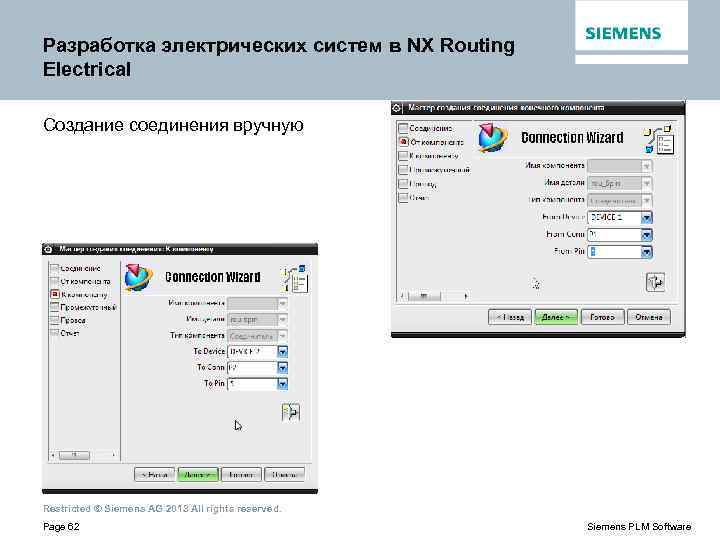Click the slide title 'Разработка электрических систем'

point(212,45)
